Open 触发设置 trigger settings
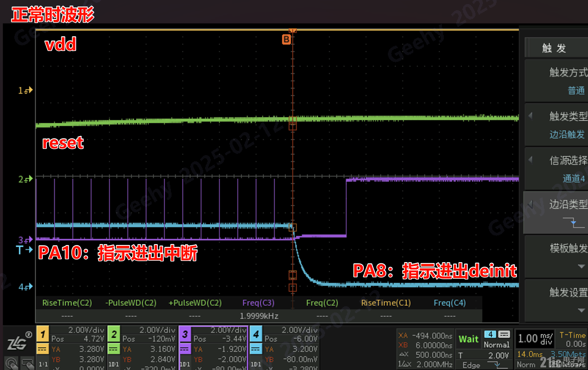Image resolution: width=588 pixels, height=370 pixels. tap(556, 301)
